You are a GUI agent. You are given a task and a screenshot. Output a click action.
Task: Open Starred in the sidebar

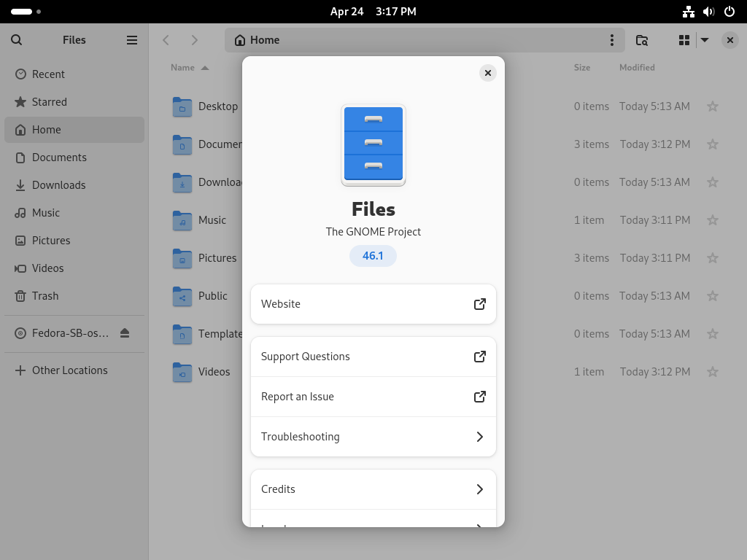(74, 102)
